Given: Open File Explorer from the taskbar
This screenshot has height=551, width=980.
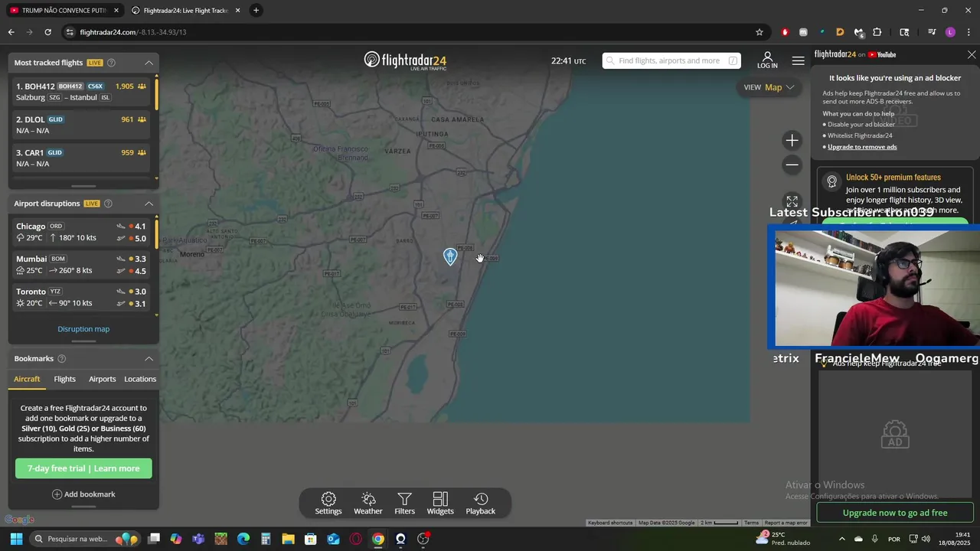Looking at the screenshot, I should [288, 539].
